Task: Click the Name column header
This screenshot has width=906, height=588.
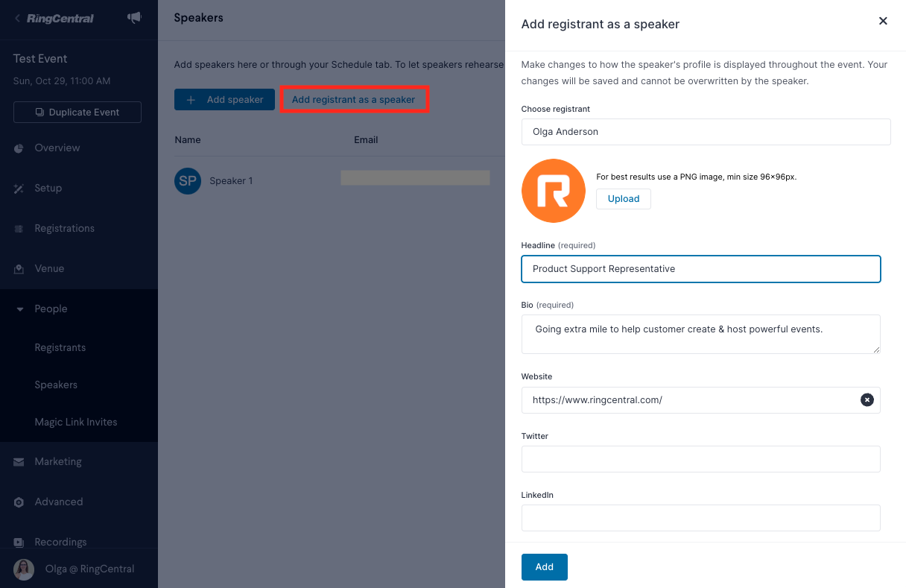Action: [188, 139]
